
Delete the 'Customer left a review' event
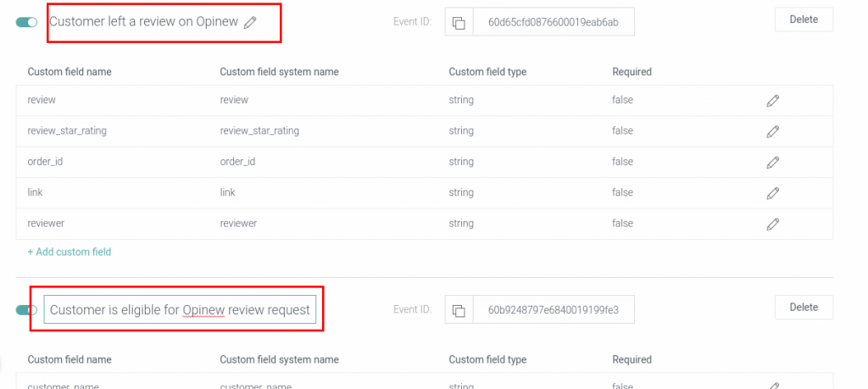tap(804, 19)
